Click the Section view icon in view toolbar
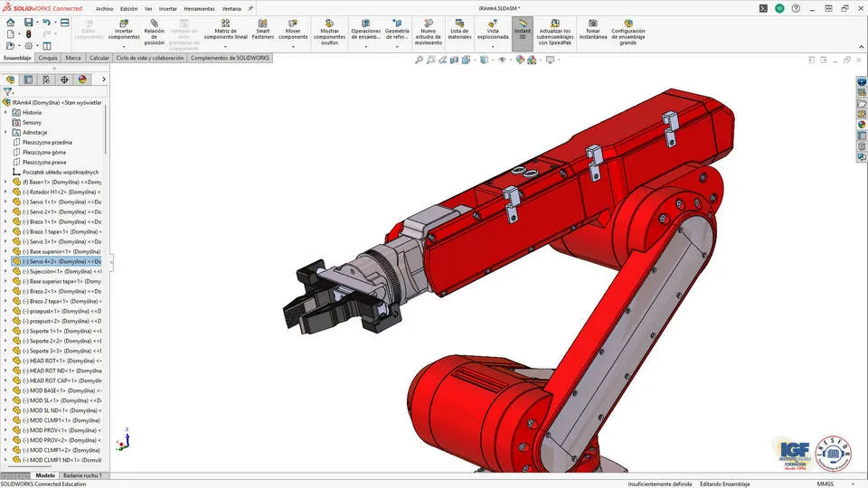 tap(454, 60)
